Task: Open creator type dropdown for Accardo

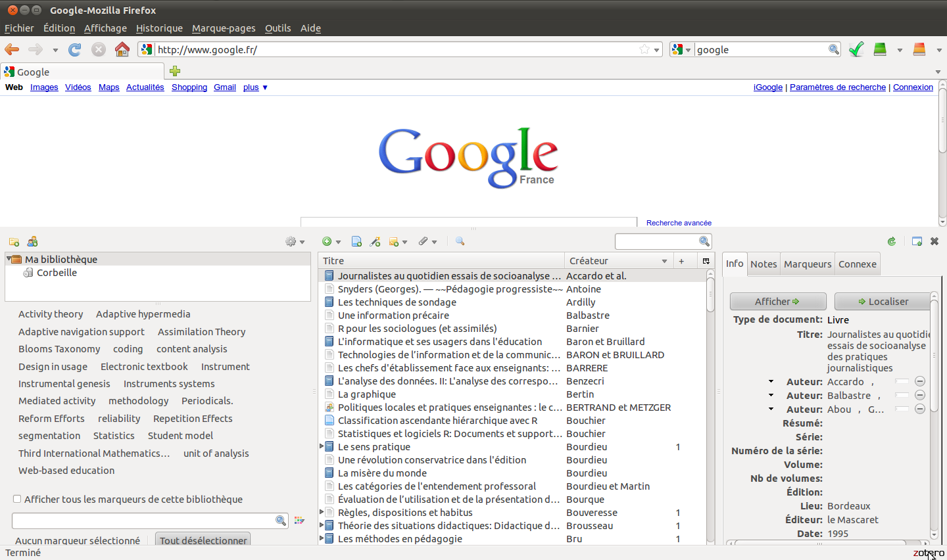Action: tap(771, 382)
